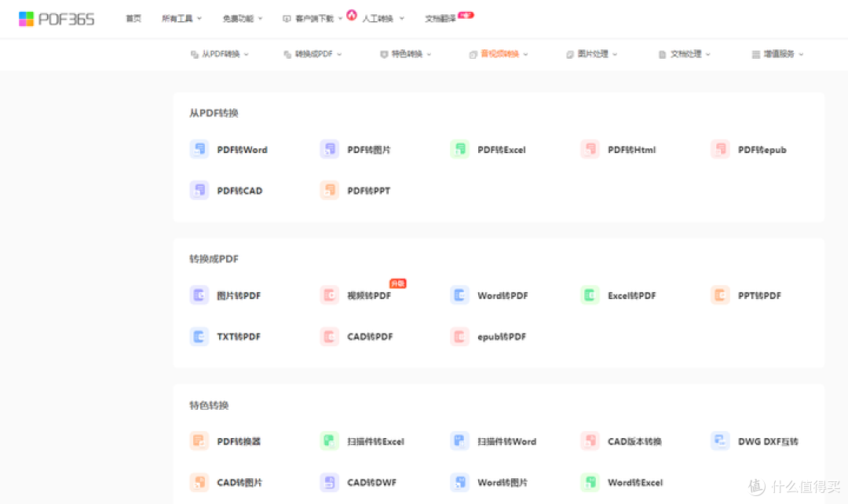Open the PDF转Html tool icon
The height and width of the screenshot is (504, 848).
point(590,149)
